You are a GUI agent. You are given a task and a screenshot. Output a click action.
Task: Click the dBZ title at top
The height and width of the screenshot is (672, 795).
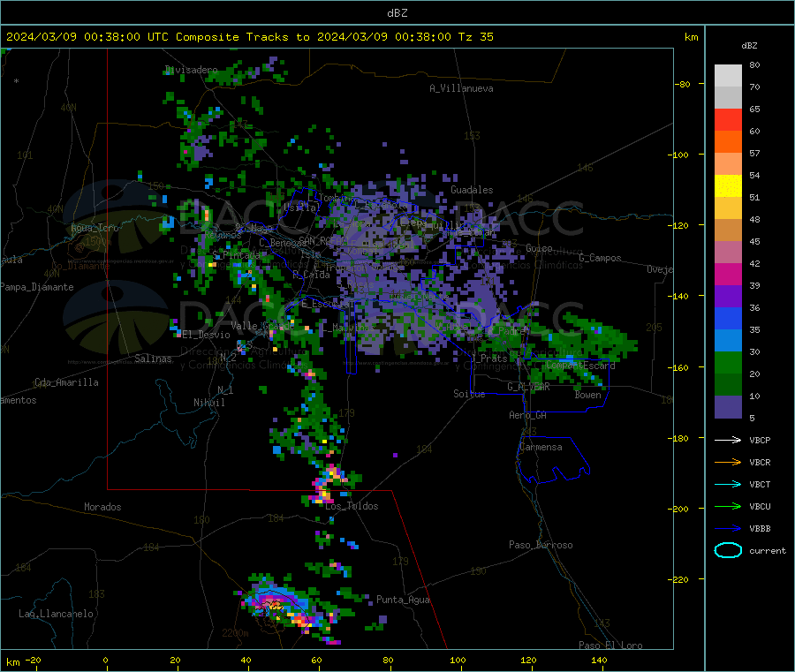[x=397, y=13]
